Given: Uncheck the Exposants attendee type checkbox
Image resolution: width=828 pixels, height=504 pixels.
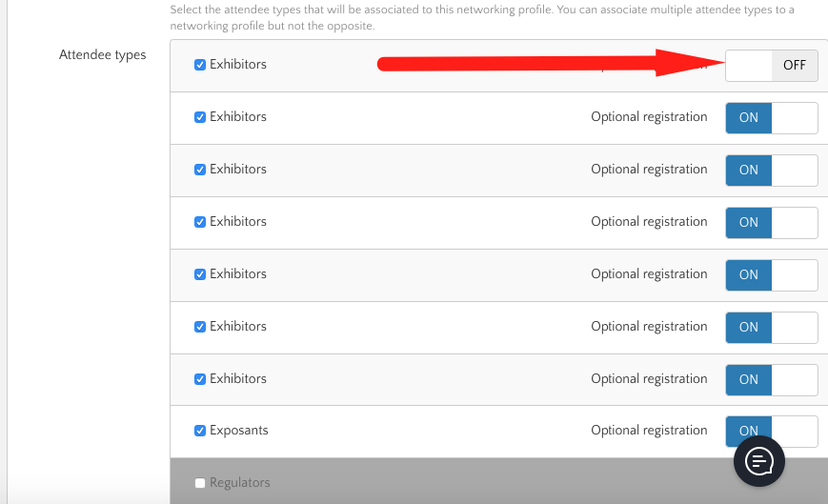Looking at the screenshot, I should coord(200,431).
